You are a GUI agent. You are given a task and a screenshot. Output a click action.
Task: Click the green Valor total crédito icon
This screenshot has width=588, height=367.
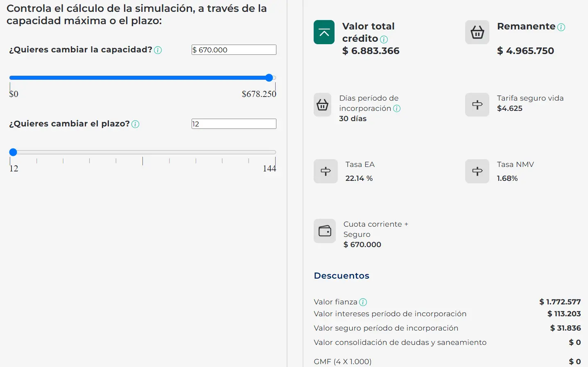[x=324, y=32]
